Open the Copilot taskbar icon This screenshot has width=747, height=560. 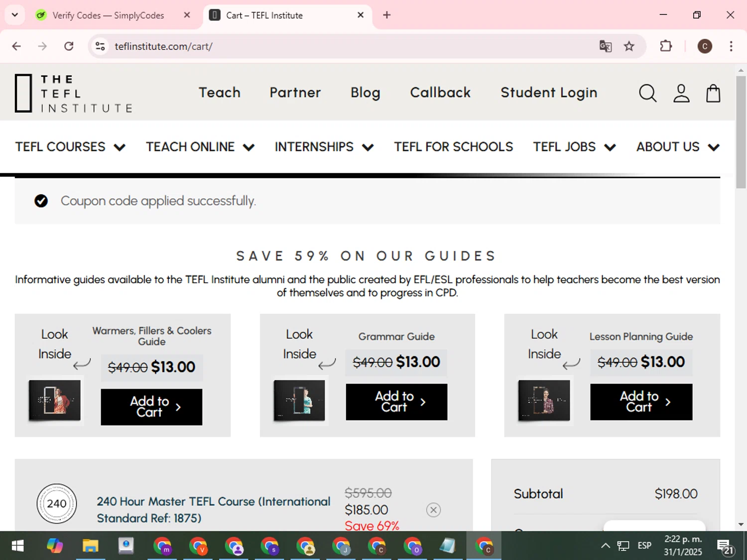pos(54,546)
